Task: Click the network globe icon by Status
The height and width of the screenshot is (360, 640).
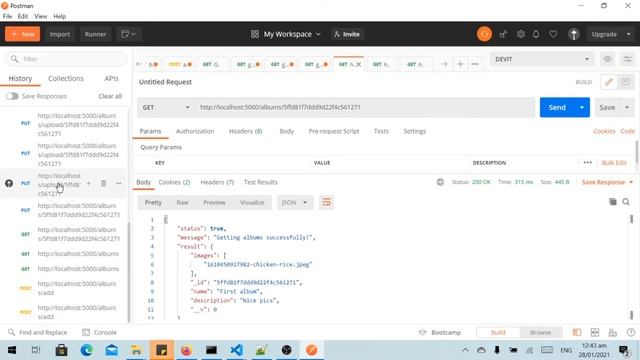Action: (x=440, y=182)
